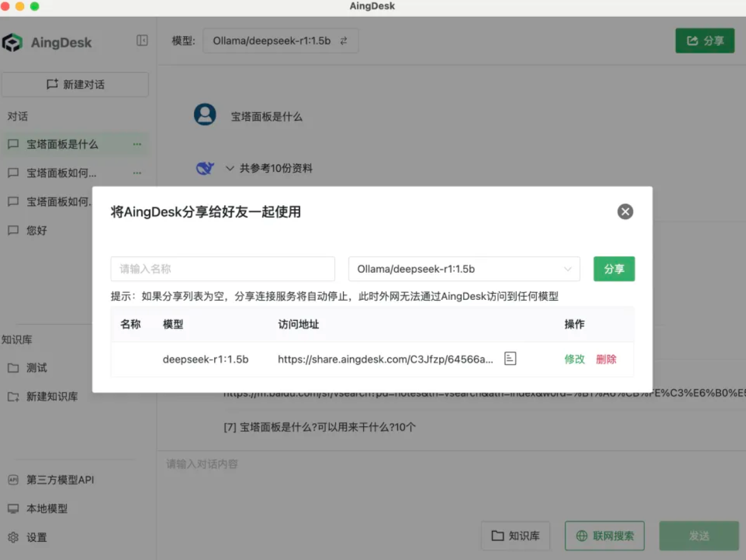Screen dimensions: 746x560
Task: Click reference [7] 宝塔面板是什么 link
Action: point(320,427)
